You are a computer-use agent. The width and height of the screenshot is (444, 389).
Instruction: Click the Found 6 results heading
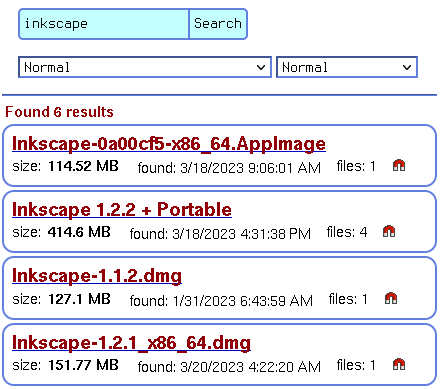pos(59,112)
